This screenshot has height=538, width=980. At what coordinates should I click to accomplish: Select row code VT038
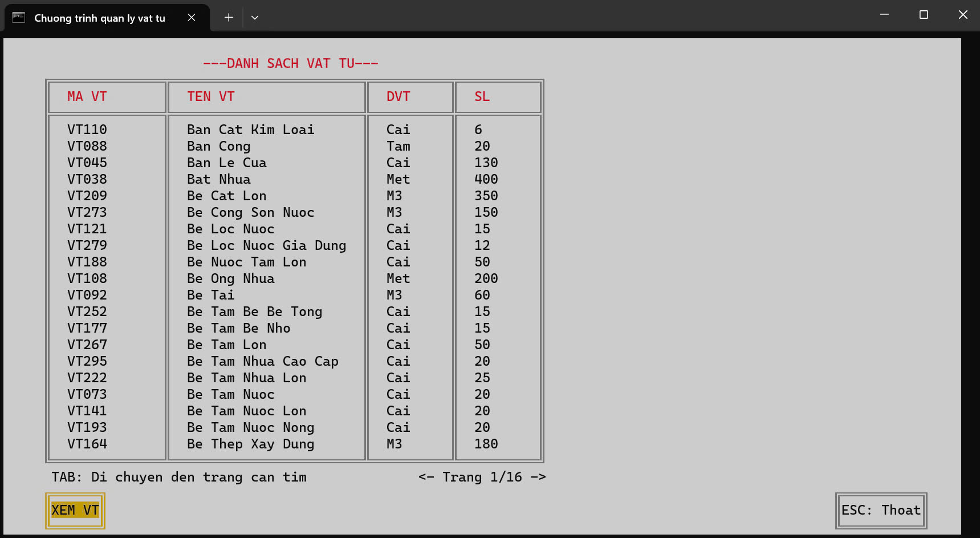(x=87, y=180)
